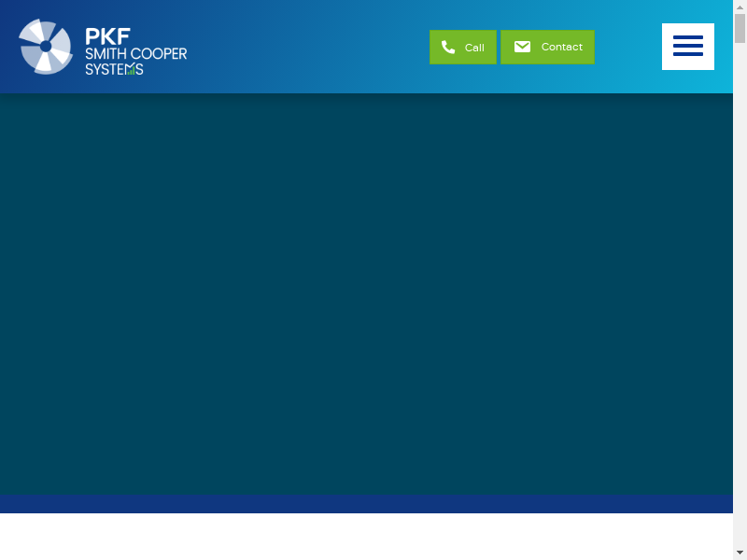Click the scrollbar up arrow

(x=740, y=7)
